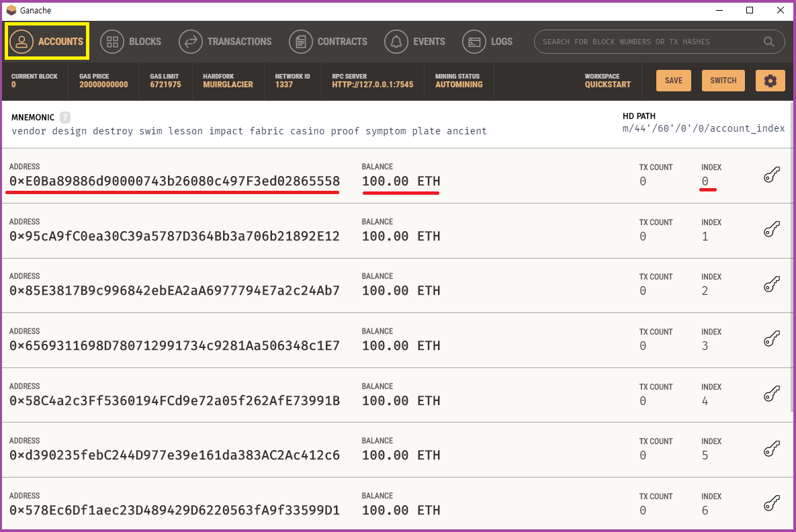Click the MUIRGLACIER hardfork value
This screenshot has width=796, height=532.
[x=228, y=85]
